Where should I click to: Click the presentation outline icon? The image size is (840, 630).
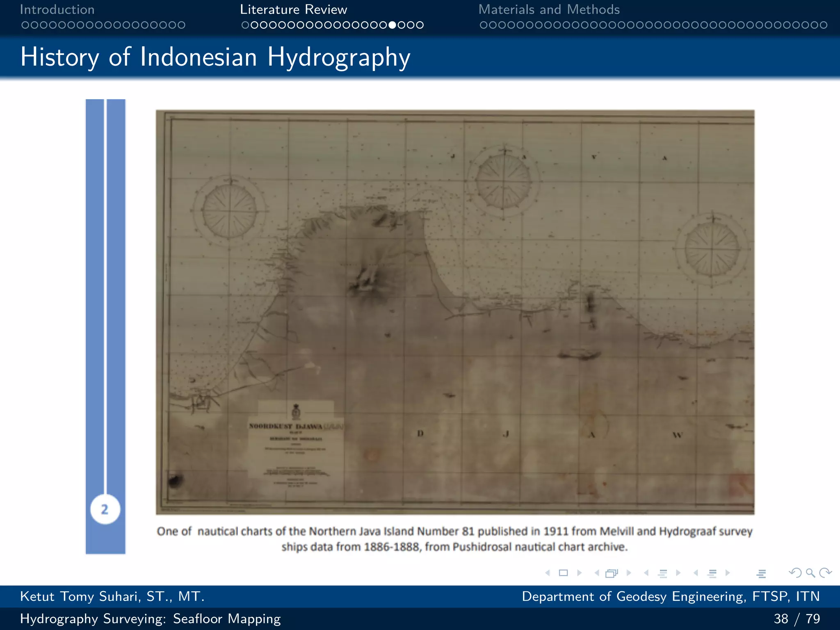[761, 573]
